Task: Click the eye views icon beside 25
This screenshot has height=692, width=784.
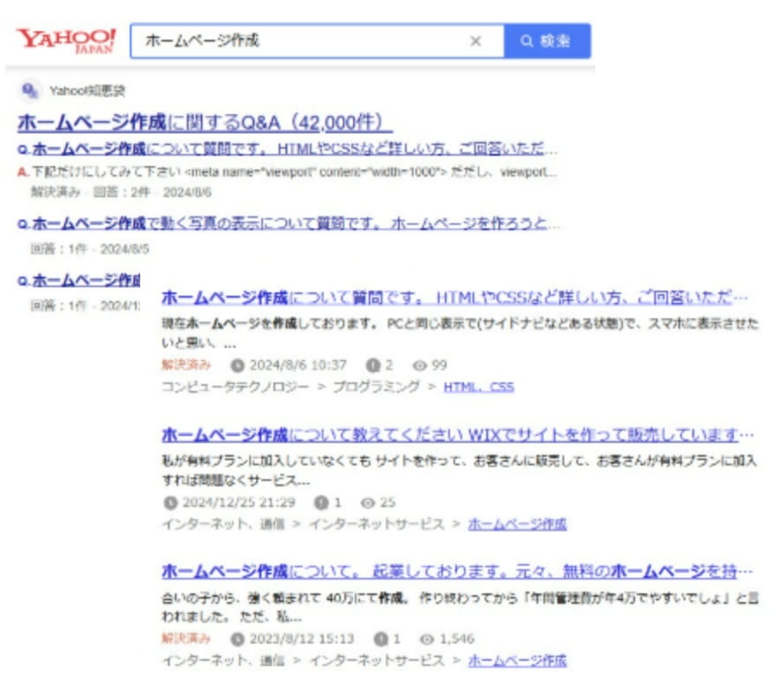Action: (x=368, y=503)
